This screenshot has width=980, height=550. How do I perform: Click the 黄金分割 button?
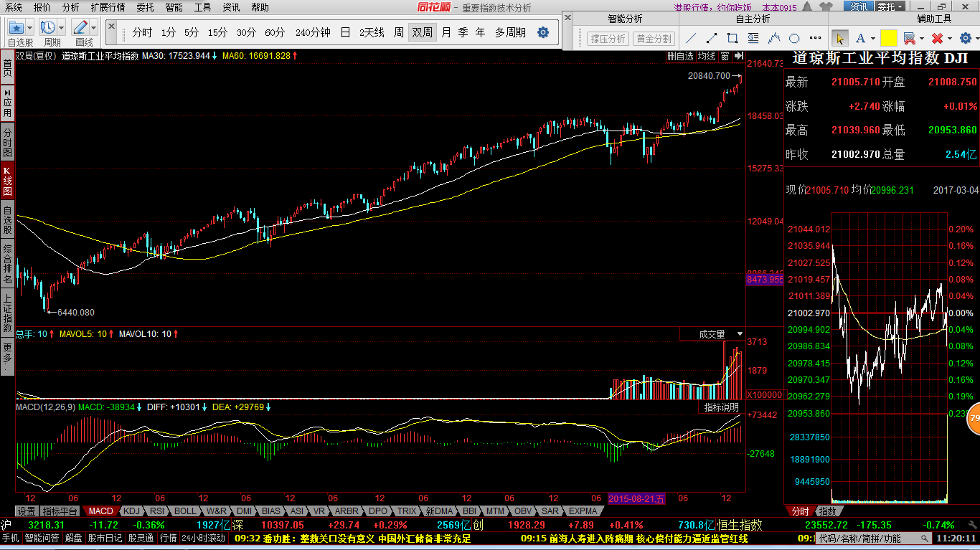654,39
